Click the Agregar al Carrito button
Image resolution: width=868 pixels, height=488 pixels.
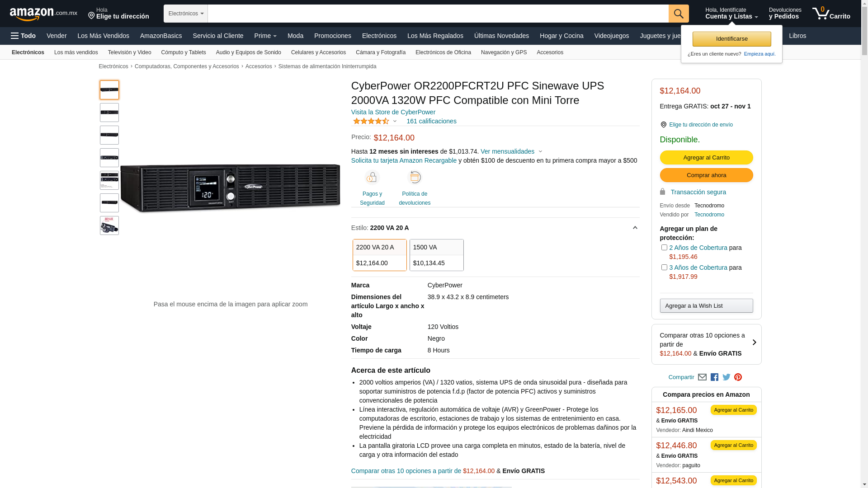706,158
